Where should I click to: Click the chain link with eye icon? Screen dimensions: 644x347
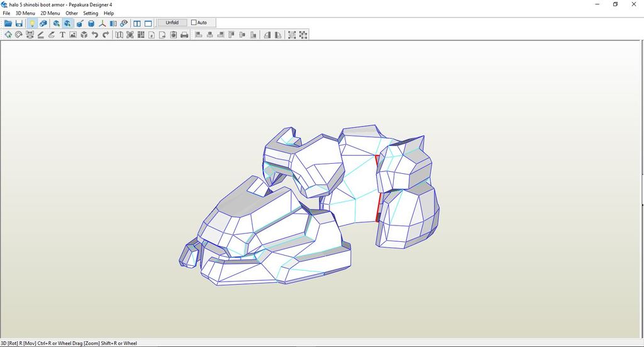(x=124, y=23)
